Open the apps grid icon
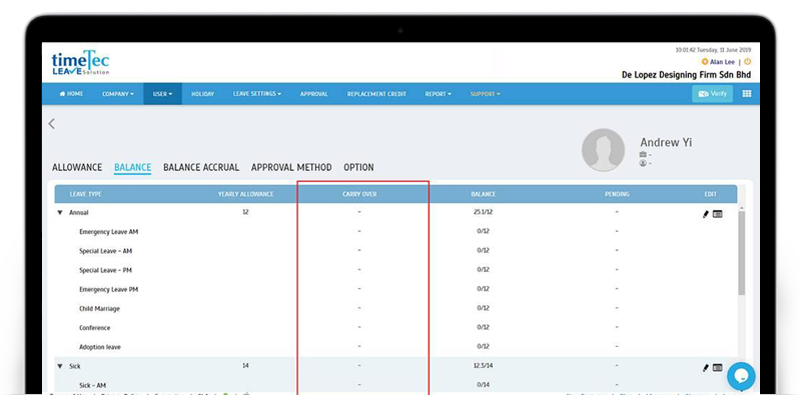800x395 pixels. pos(746,94)
